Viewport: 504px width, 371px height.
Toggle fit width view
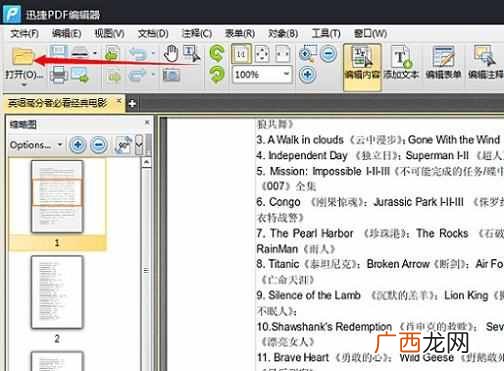(x=282, y=54)
